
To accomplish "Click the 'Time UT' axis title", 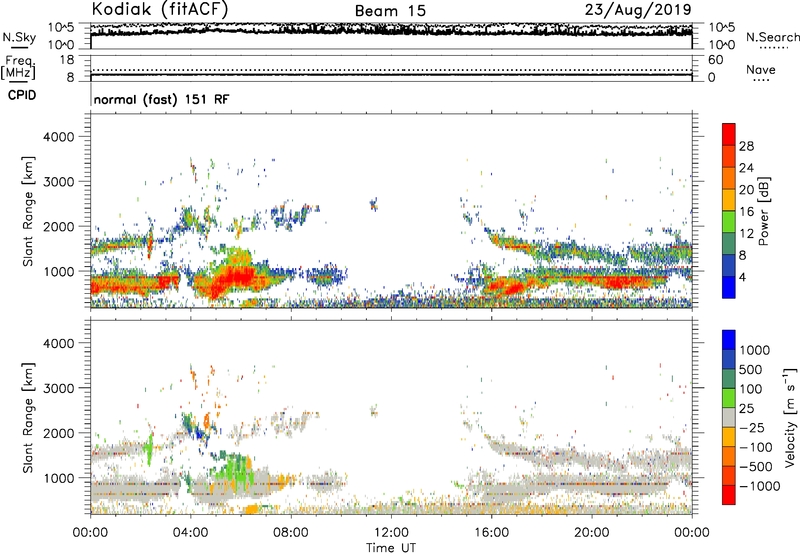I will (x=391, y=547).
